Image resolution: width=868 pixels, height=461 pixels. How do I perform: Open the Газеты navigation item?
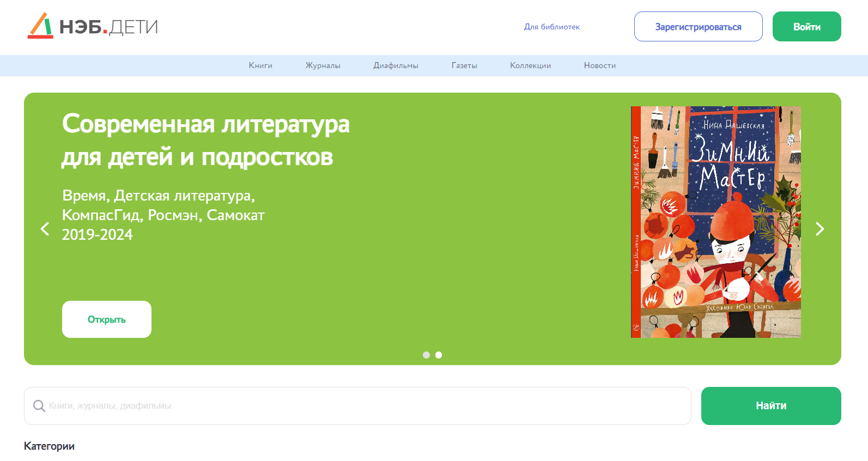[464, 65]
